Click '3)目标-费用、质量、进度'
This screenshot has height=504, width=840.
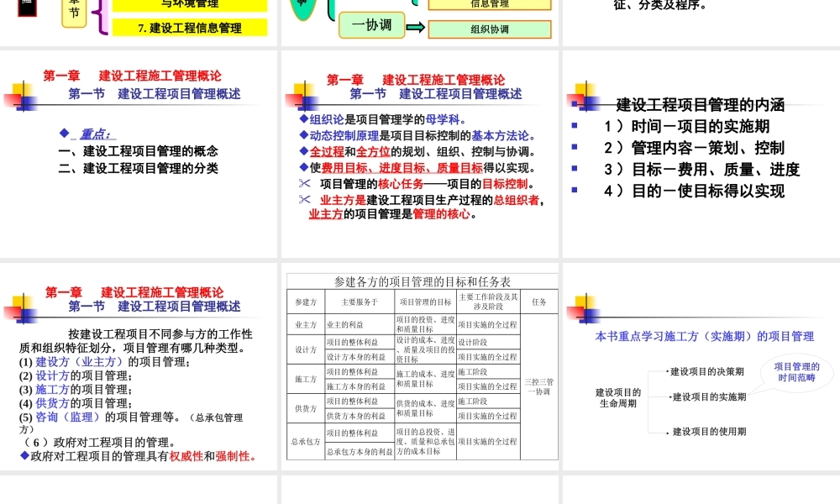[x=701, y=170]
